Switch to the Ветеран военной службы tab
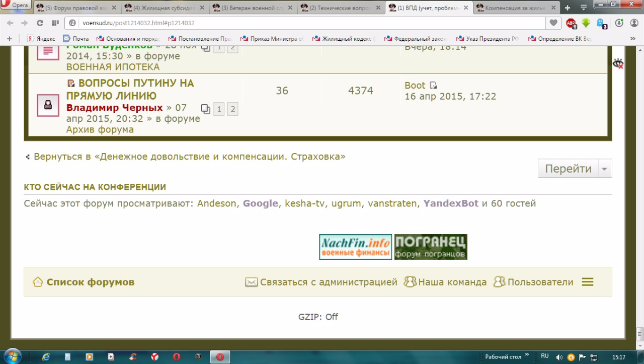 tap(252, 8)
